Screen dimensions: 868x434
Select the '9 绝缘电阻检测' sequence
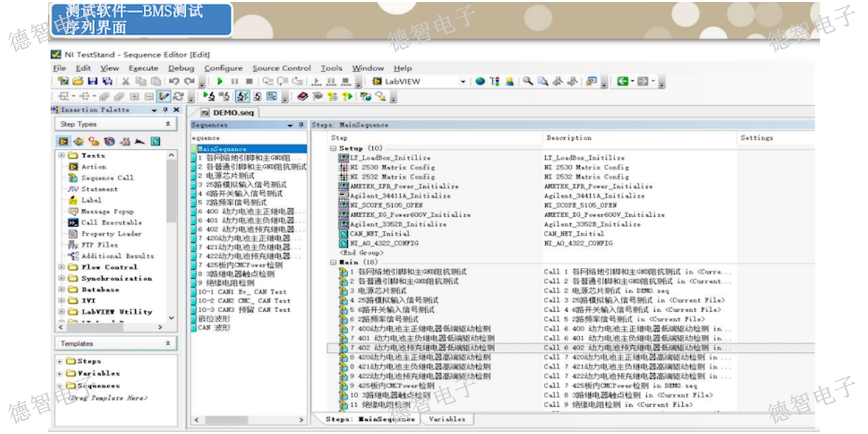[226, 283]
